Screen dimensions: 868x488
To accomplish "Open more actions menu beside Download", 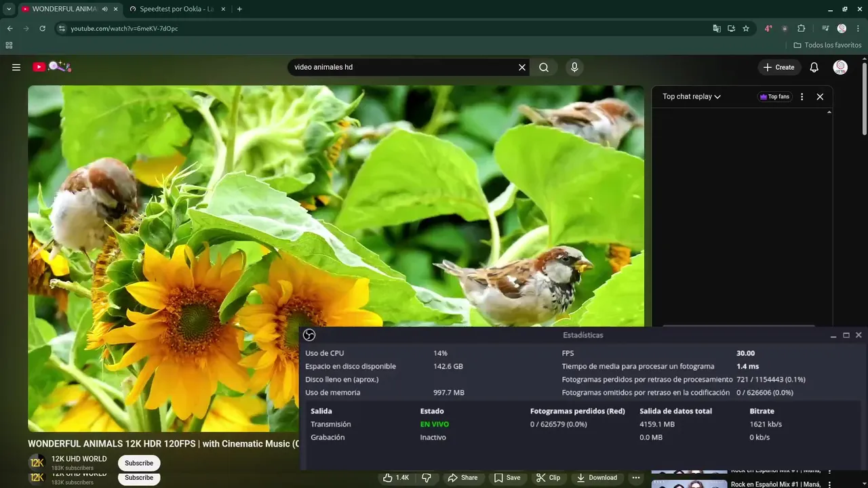I will (635, 478).
